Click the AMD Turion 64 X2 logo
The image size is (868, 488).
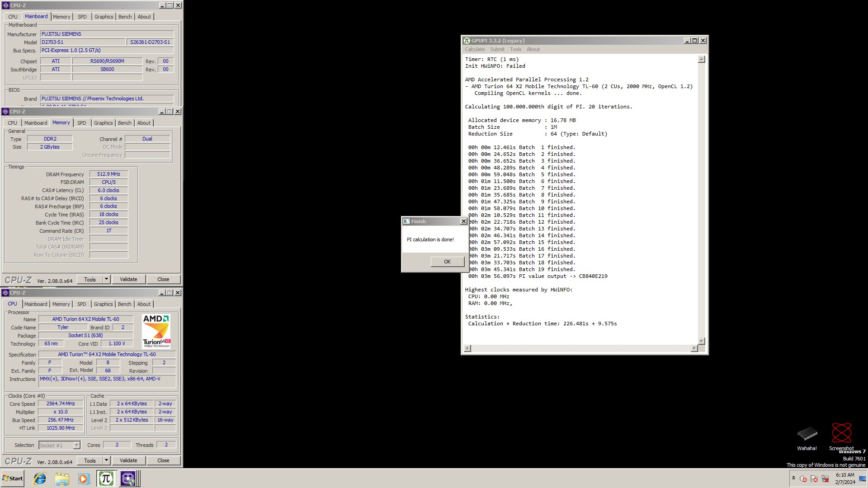[x=156, y=331]
